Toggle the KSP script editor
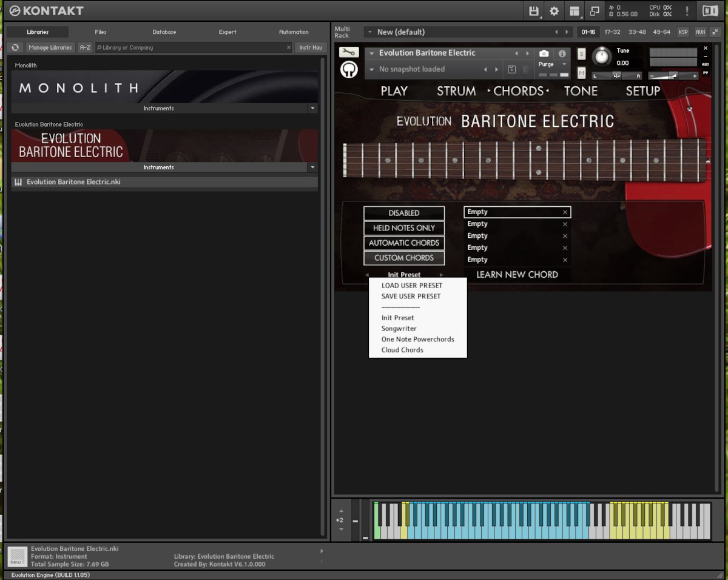Viewport: 728px width, 580px height. pos(684,32)
